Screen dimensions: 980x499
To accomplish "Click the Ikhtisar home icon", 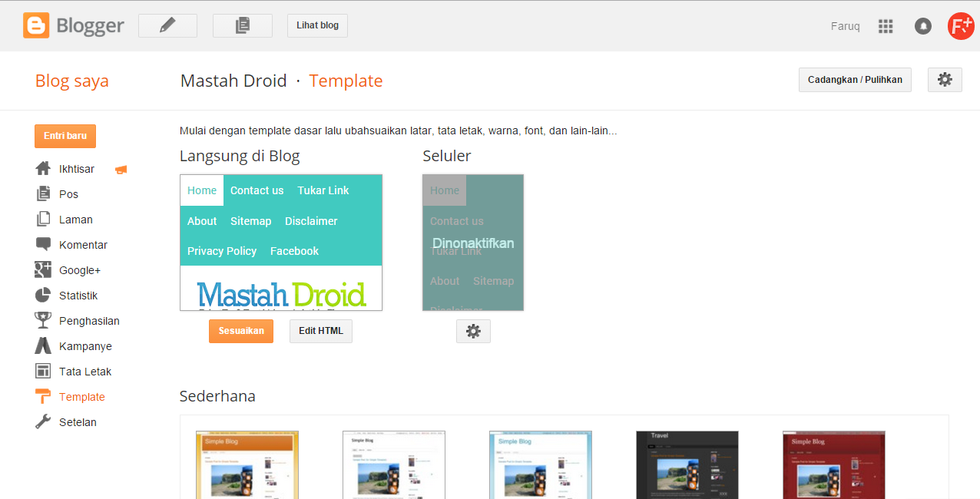I will pos(43,169).
